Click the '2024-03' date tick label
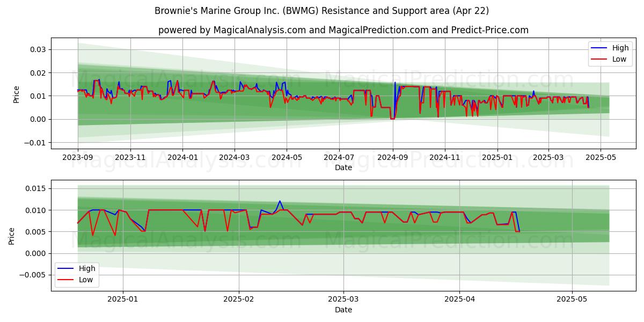644x322 pixels. [x=234, y=158]
